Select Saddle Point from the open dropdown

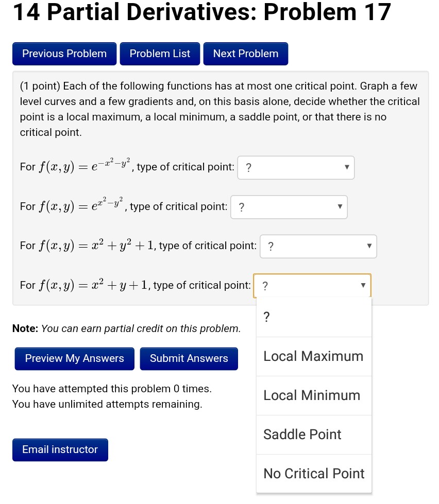pos(302,435)
